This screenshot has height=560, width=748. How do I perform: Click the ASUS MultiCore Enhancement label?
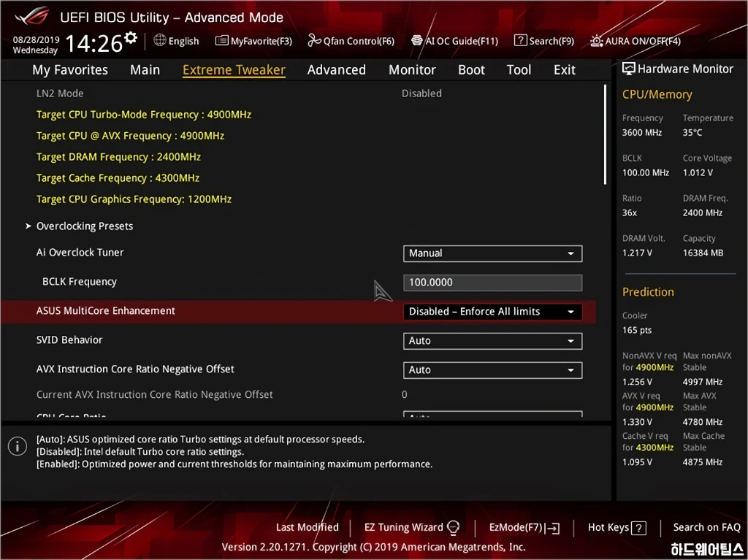(105, 311)
